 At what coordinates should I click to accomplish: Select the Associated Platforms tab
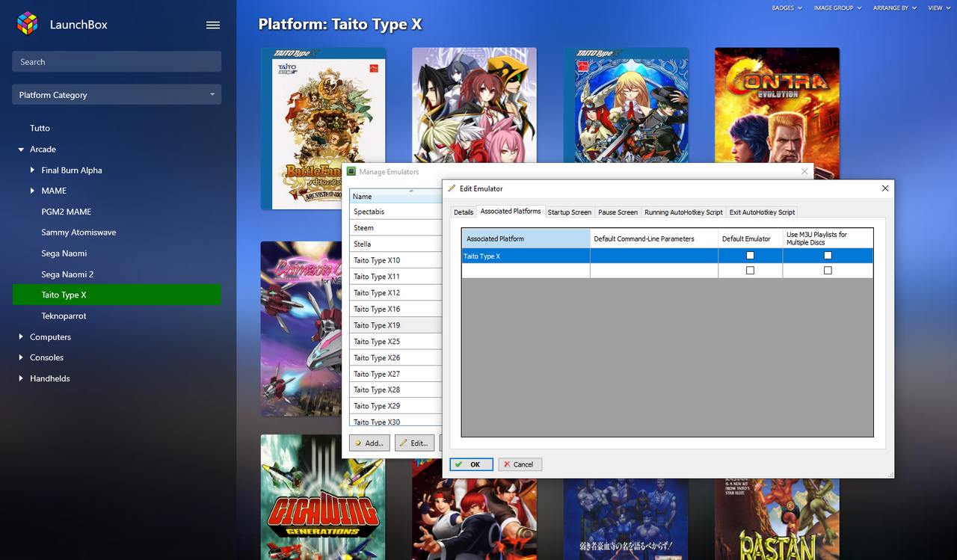coord(511,212)
